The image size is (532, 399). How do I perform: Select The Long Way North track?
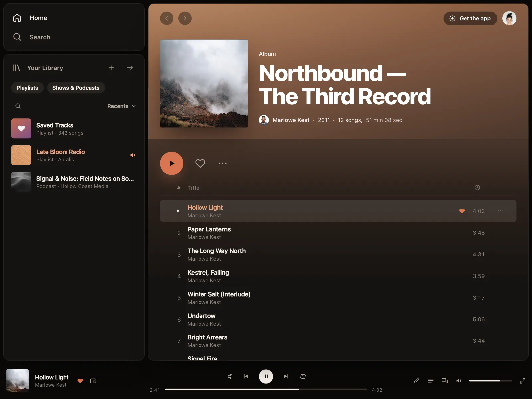(338, 254)
